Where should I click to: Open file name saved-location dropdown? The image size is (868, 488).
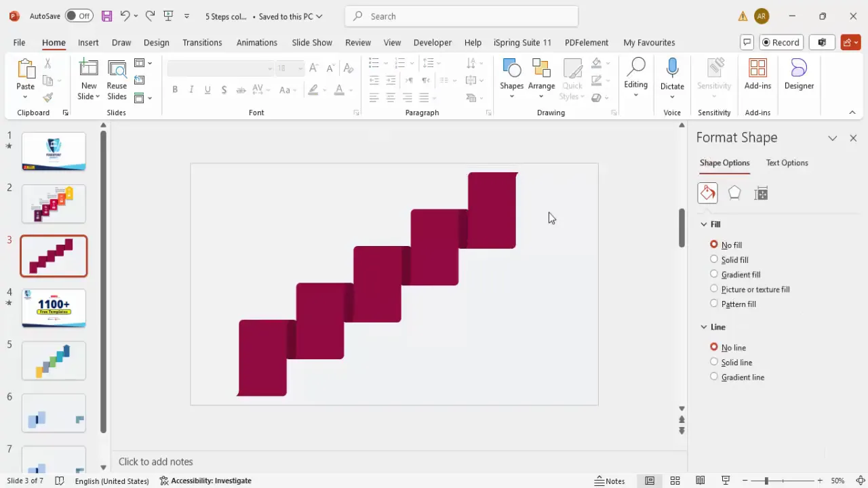coord(319,16)
